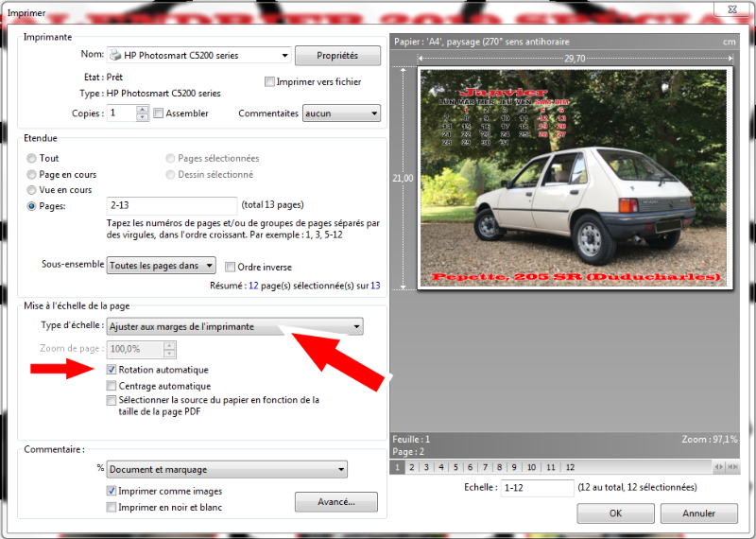The image size is (756, 539).
Task: Open the printer Nom dropdown
Action: (x=284, y=56)
